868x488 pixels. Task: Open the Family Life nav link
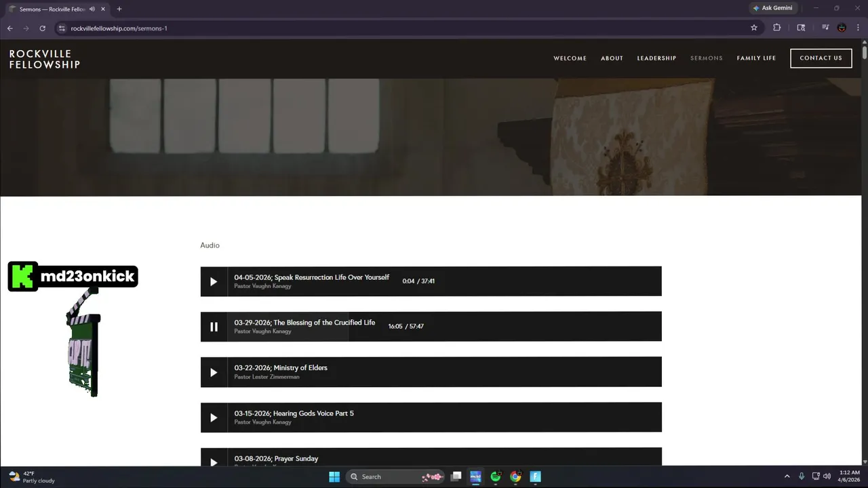click(x=756, y=58)
